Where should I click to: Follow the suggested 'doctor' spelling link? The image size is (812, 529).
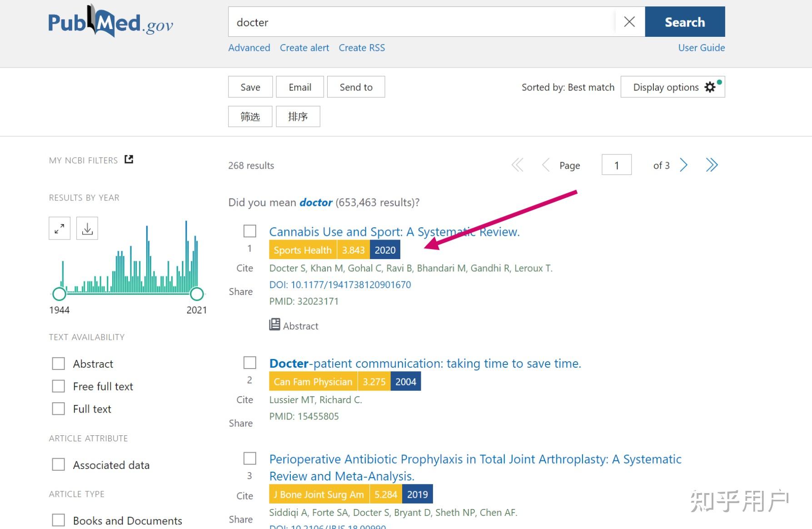316,202
